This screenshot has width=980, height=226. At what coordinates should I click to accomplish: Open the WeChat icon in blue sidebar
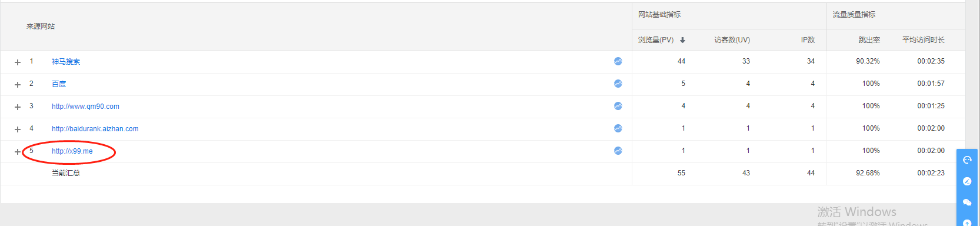(x=967, y=202)
